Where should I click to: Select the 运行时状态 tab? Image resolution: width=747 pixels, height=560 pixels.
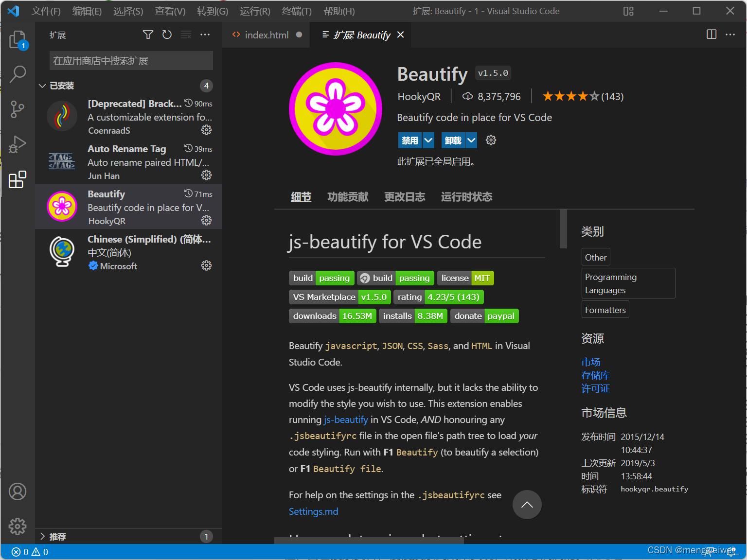tap(467, 197)
